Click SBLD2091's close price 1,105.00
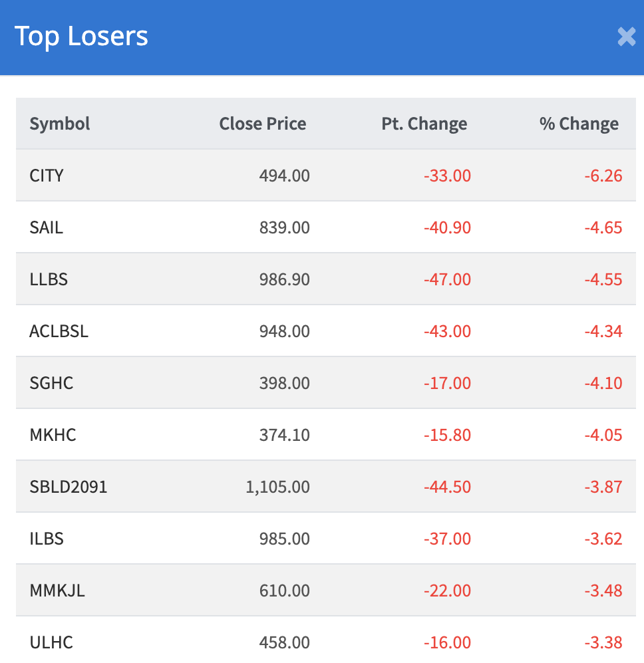The width and height of the screenshot is (644, 663). (x=278, y=487)
